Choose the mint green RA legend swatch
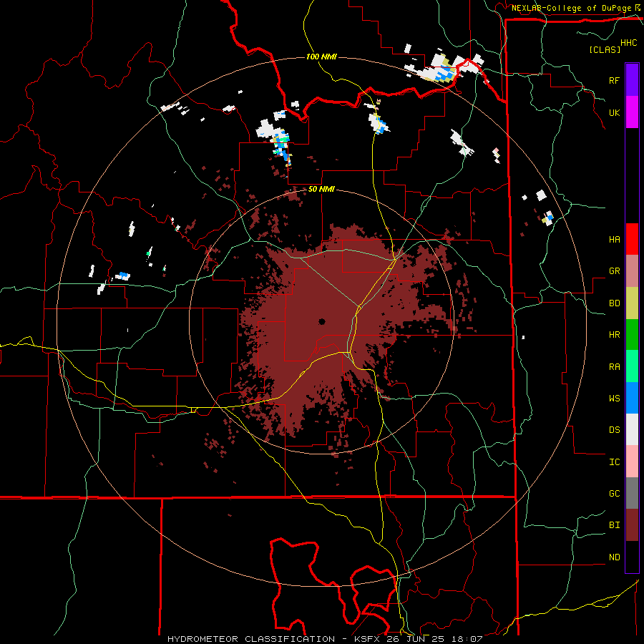The width and height of the screenshot is (644, 644). [x=632, y=366]
